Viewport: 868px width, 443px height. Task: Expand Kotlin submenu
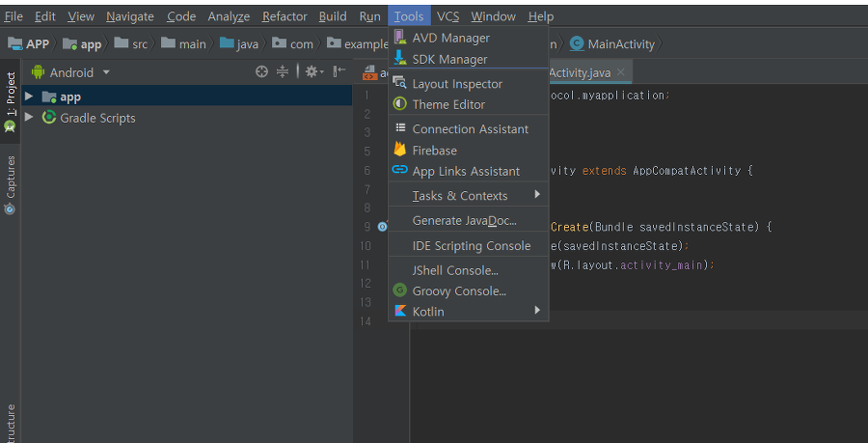coord(469,311)
